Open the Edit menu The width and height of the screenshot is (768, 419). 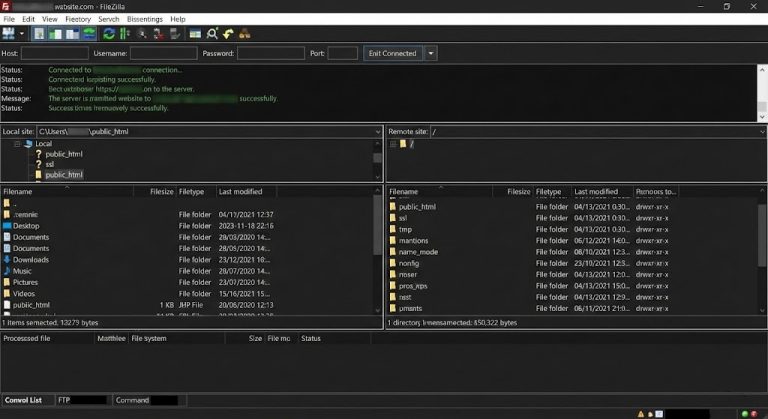tap(28, 19)
